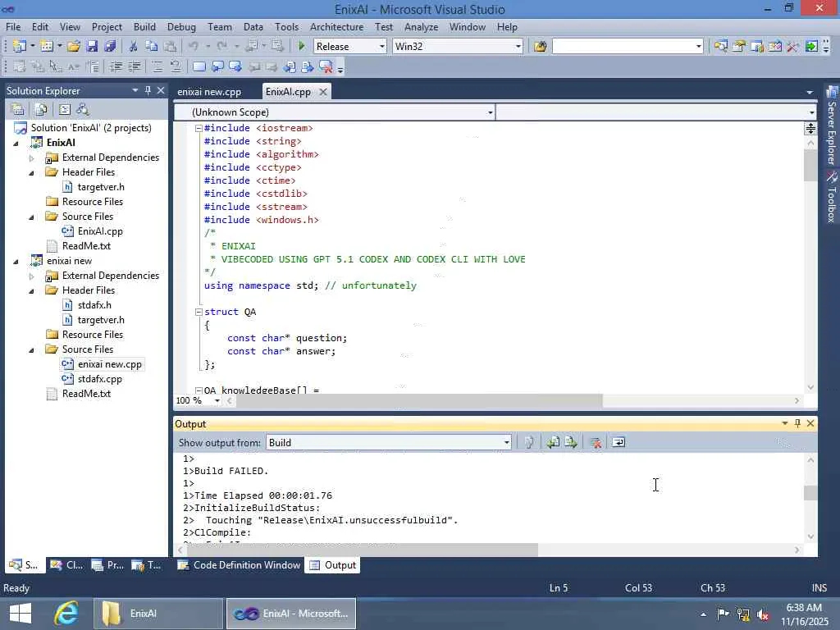Collapse the struct QA code block
840x630 pixels.
(199, 312)
